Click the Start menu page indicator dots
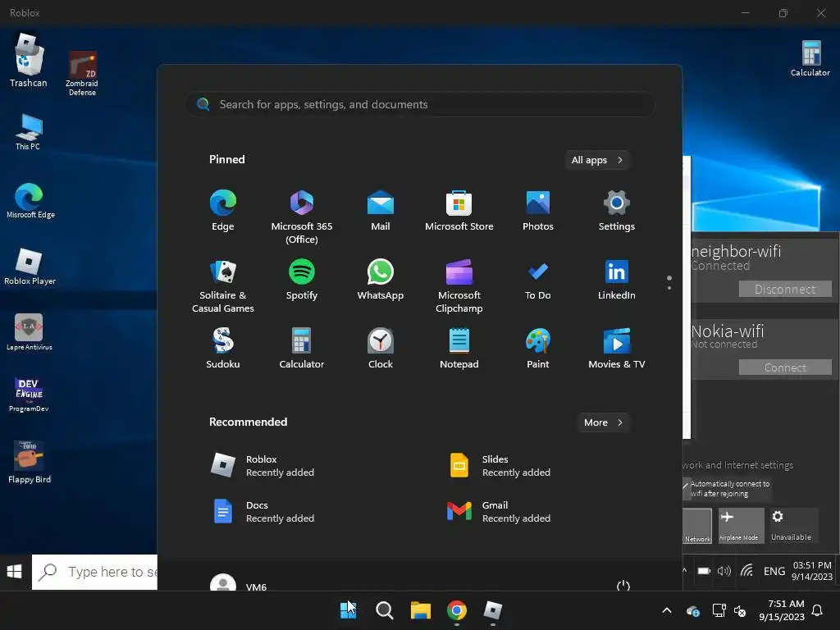The height and width of the screenshot is (630, 840). click(669, 283)
